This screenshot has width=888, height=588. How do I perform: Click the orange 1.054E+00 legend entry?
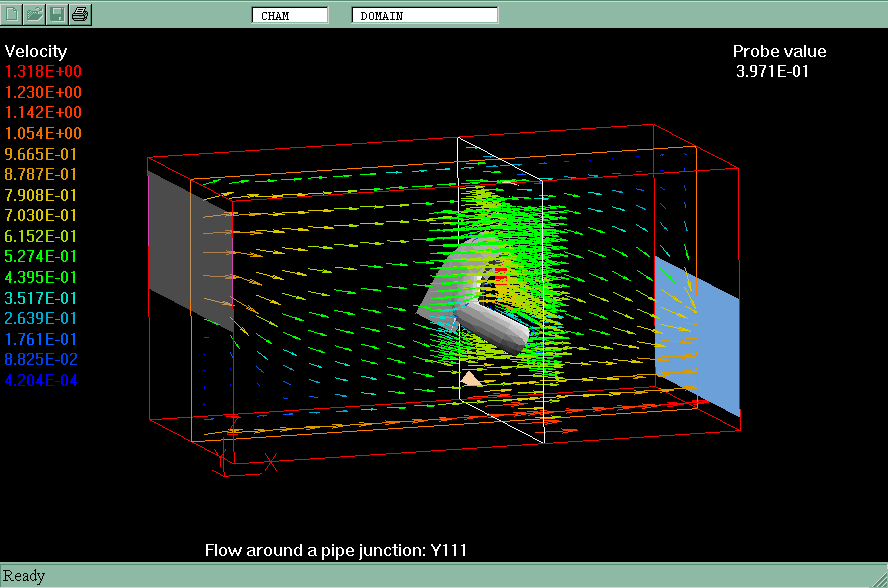(x=44, y=134)
